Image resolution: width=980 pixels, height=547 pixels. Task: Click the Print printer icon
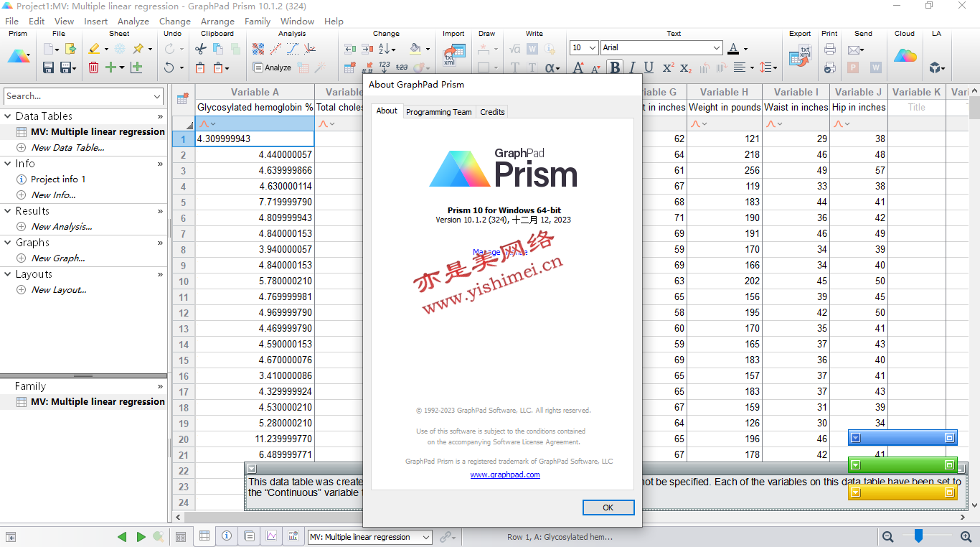(830, 49)
